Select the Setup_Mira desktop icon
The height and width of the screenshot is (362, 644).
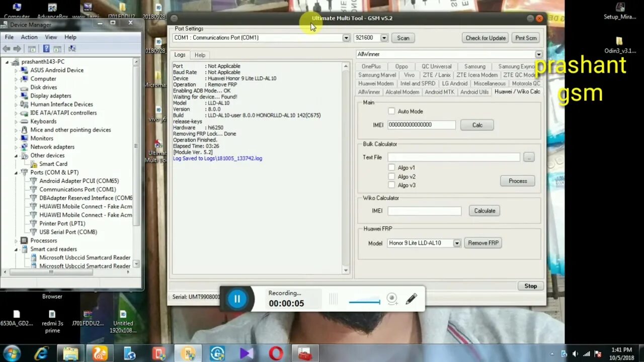[x=620, y=11]
